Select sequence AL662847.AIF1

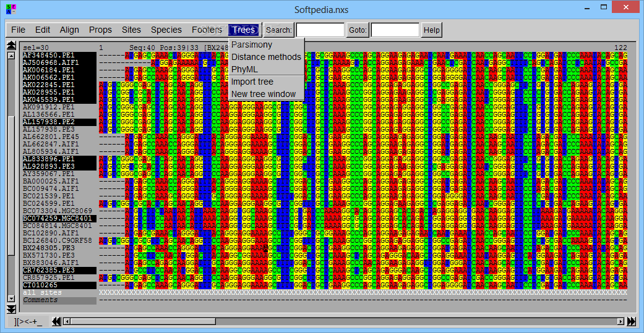(59, 144)
